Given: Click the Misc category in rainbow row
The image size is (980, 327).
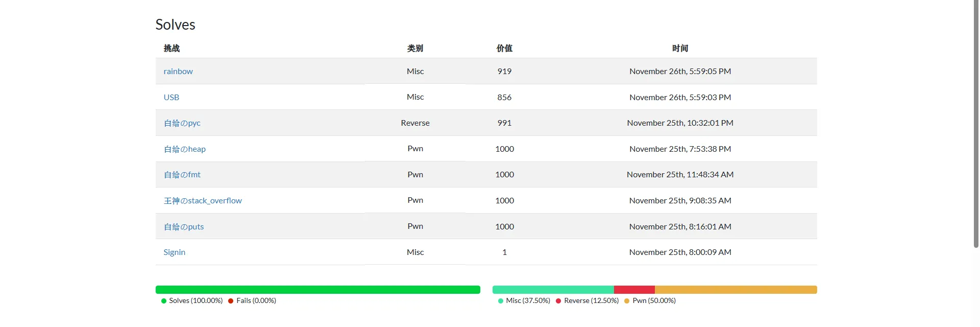Looking at the screenshot, I should (x=415, y=72).
